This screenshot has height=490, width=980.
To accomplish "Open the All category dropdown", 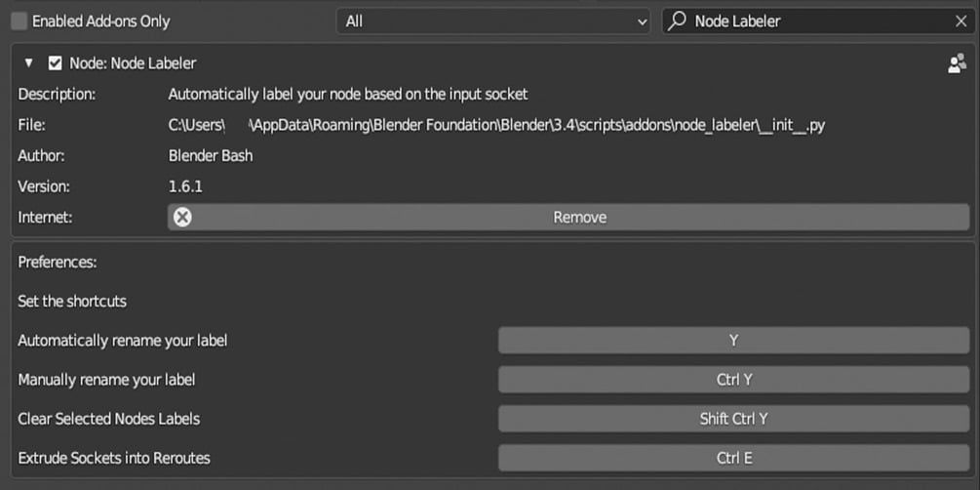I will coord(494,20).
